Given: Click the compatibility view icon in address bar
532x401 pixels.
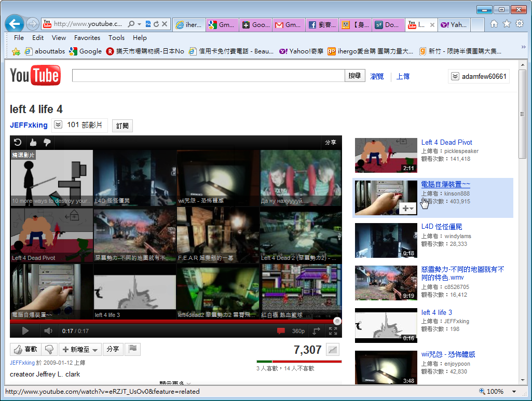Looking at the screenshot, I should (148, 24).
